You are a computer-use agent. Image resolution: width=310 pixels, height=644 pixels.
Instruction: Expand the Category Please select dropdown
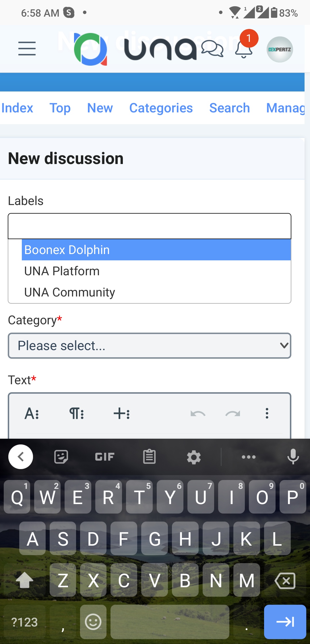point(149,346)
